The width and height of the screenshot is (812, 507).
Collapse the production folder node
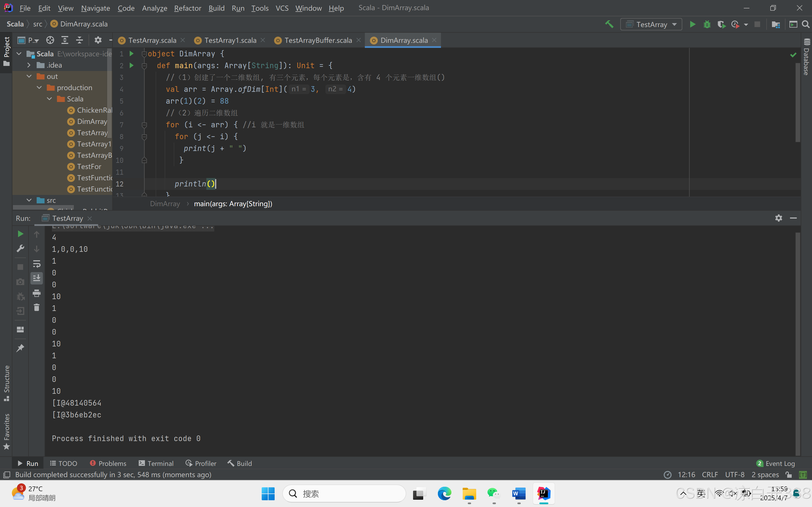point(39,88)
